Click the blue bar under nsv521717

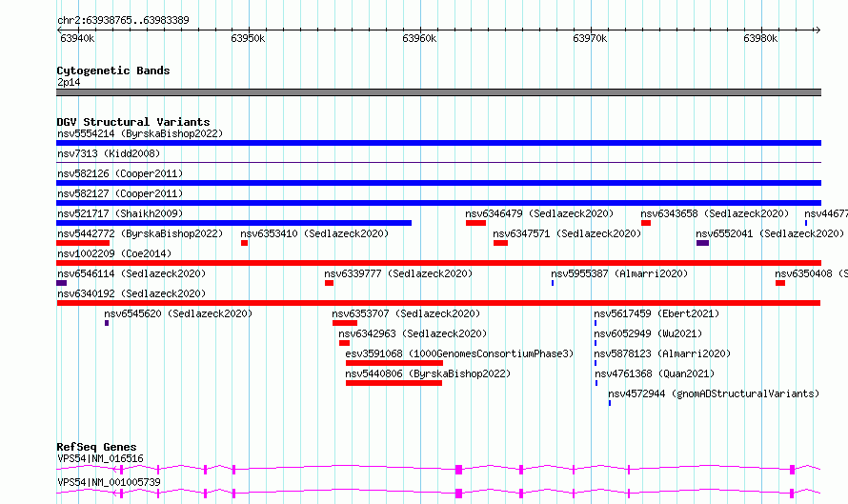click(x=233, y=223)
